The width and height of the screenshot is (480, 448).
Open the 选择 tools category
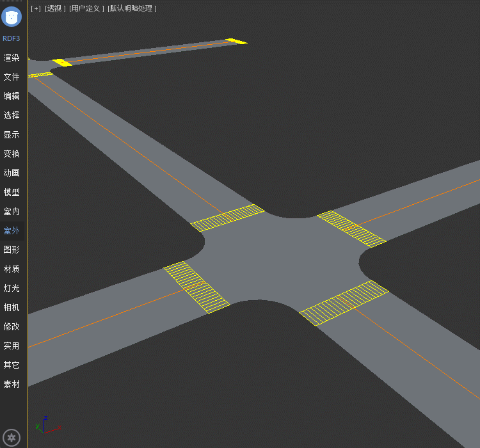12,115
